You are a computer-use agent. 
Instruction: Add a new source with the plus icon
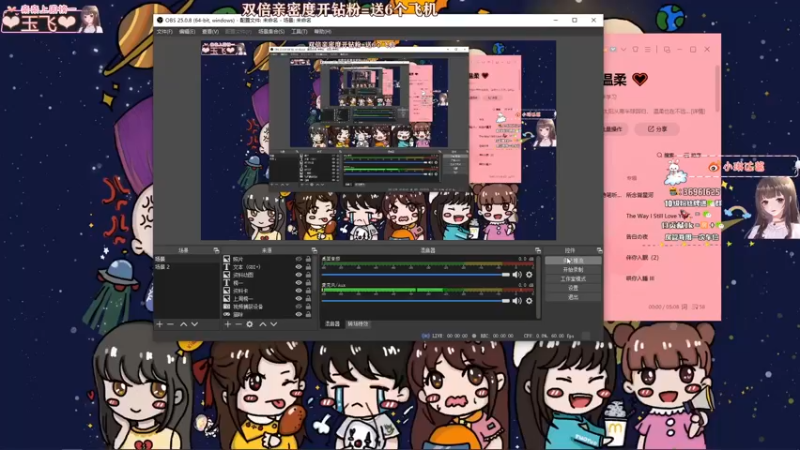pos(228,324)
